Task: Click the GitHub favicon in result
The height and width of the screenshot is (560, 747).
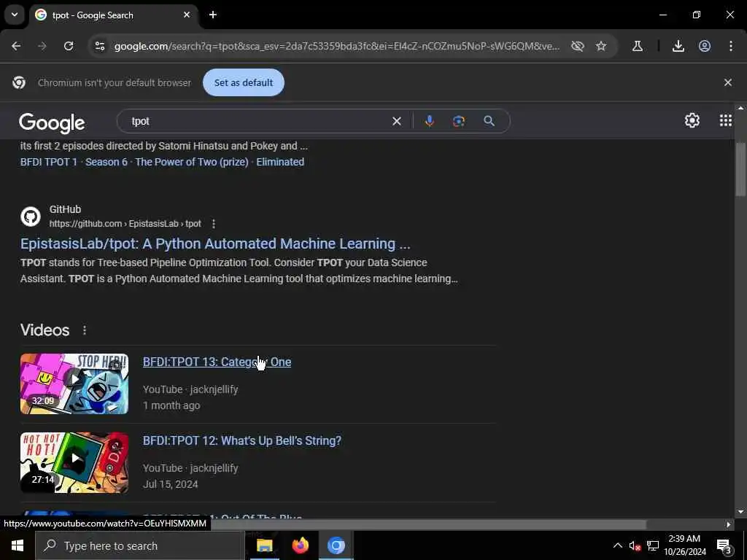Action: pyautogui.click(x=31, y=216)
